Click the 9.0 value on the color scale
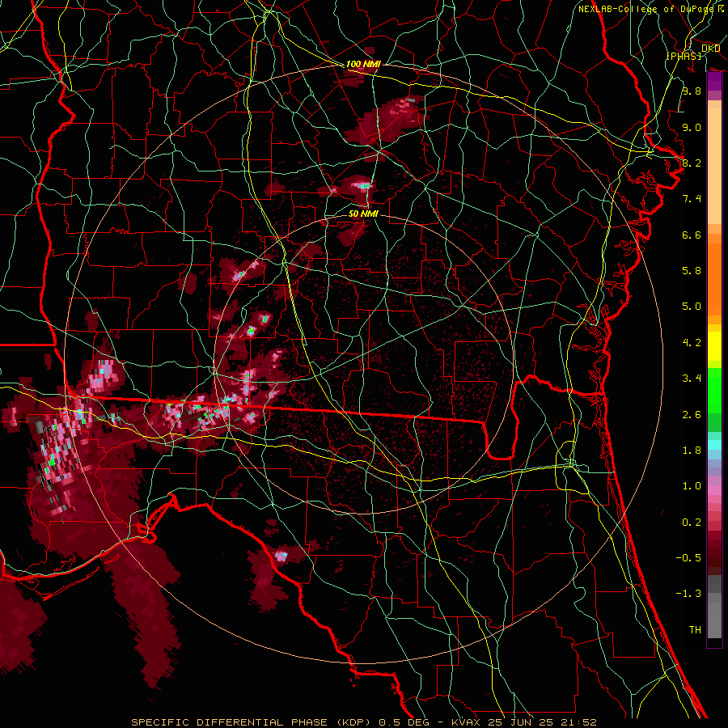728x728 pixels. 692,127
